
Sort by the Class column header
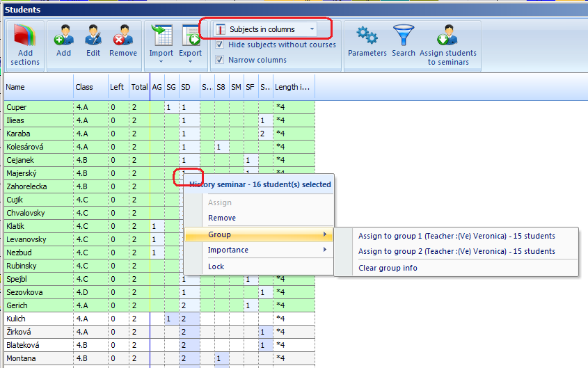(84, 88)
